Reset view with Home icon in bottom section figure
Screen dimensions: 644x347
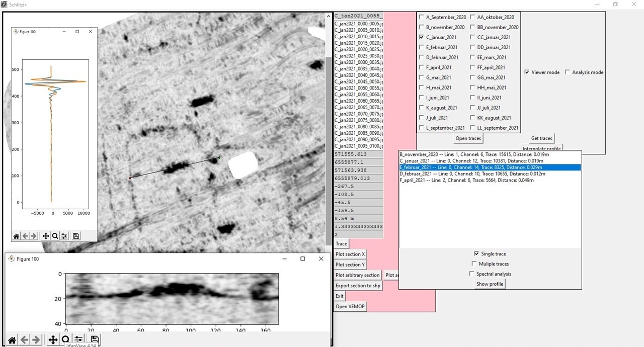point(12,340)
